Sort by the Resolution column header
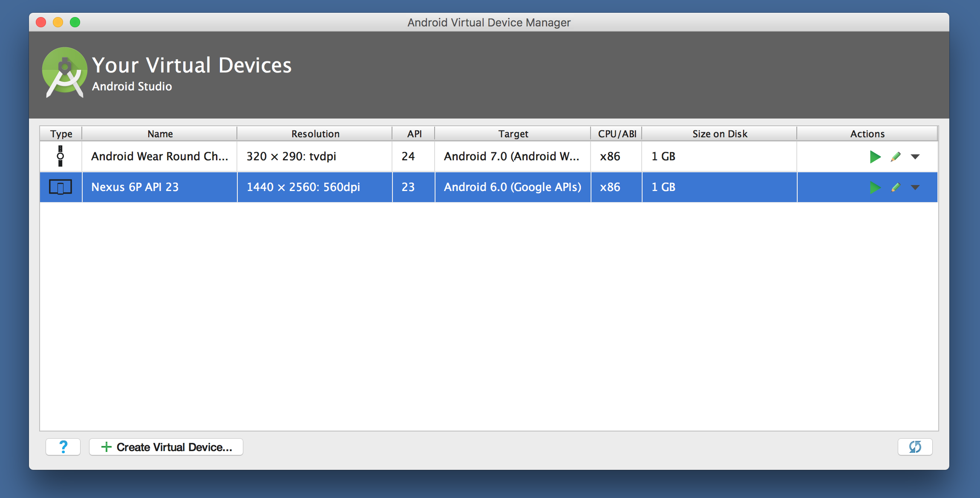Viewport: 980px width, 498px height. tap(315, 134)
